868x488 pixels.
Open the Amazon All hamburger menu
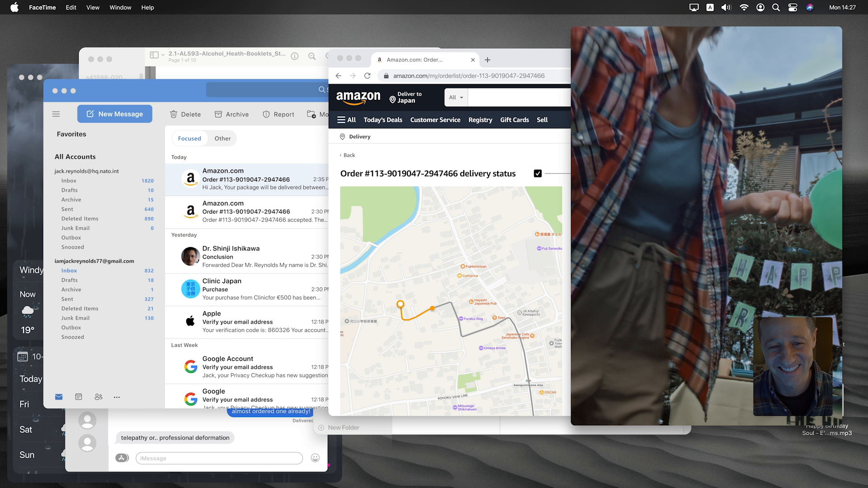click(x=346, y=120)
